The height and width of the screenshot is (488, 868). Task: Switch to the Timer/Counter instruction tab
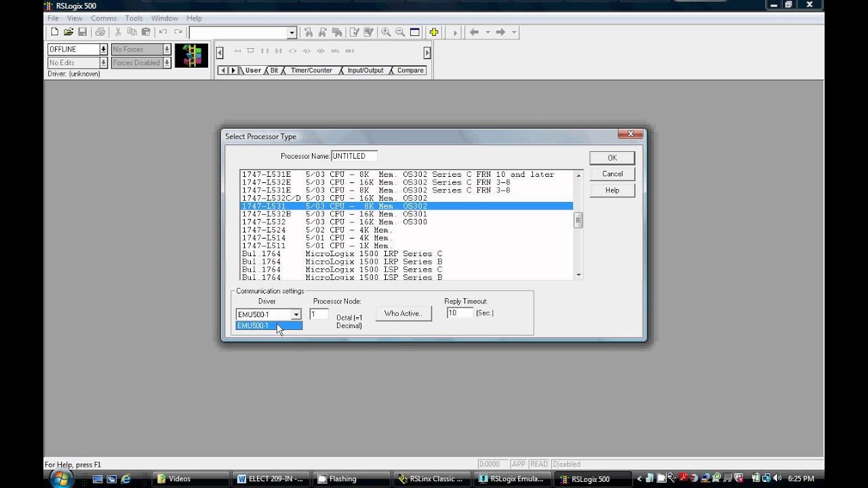[311, 70]
